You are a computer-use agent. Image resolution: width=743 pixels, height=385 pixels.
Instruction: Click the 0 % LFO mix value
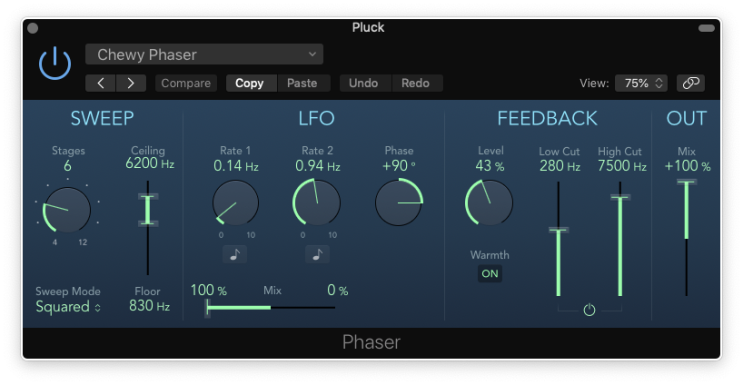click(x=337, y=290)
